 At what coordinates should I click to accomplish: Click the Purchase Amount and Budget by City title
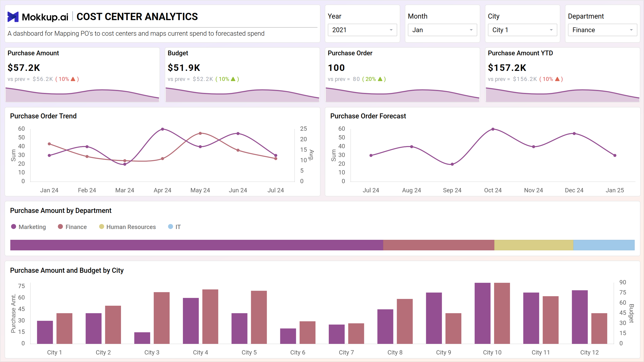click(67, 270)
